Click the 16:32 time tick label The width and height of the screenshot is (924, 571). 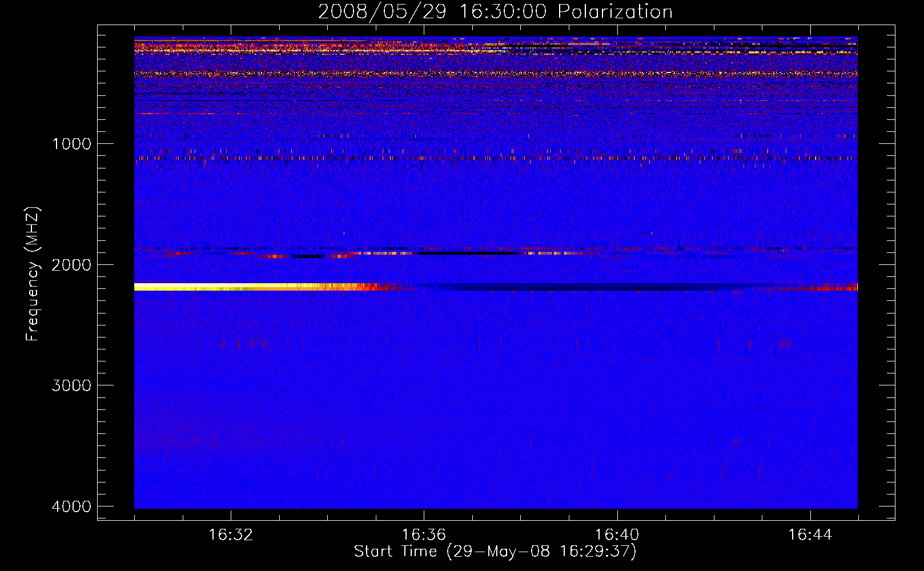pos(231,535)
